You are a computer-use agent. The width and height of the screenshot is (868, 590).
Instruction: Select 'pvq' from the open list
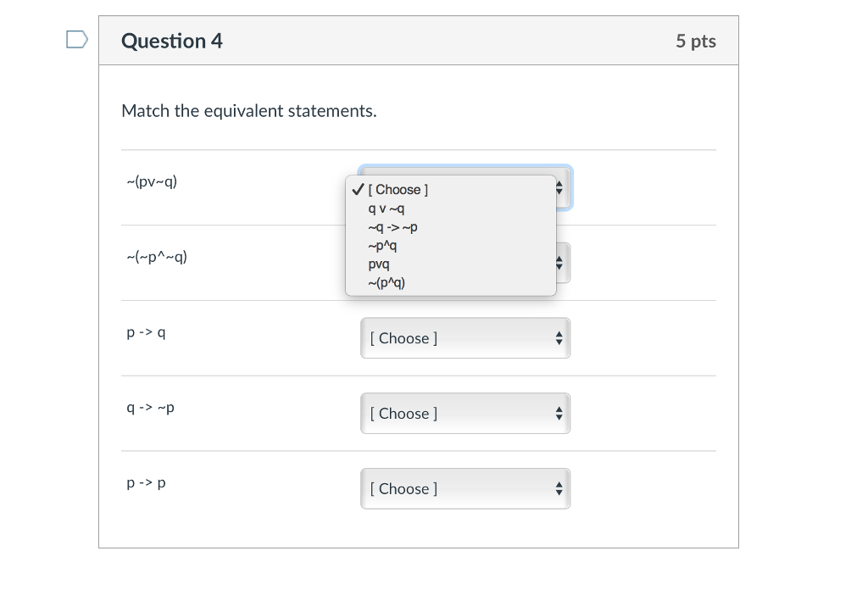[377, 264]
